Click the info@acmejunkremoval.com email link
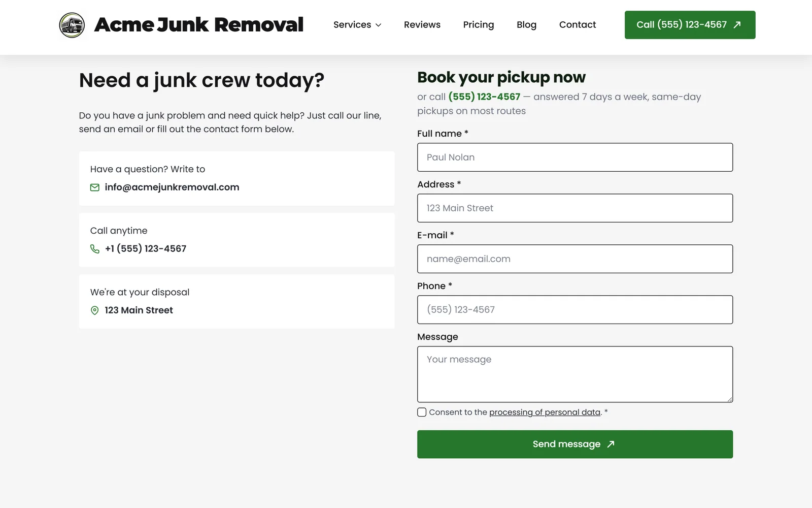812x508 pixels. pos(172,187)
